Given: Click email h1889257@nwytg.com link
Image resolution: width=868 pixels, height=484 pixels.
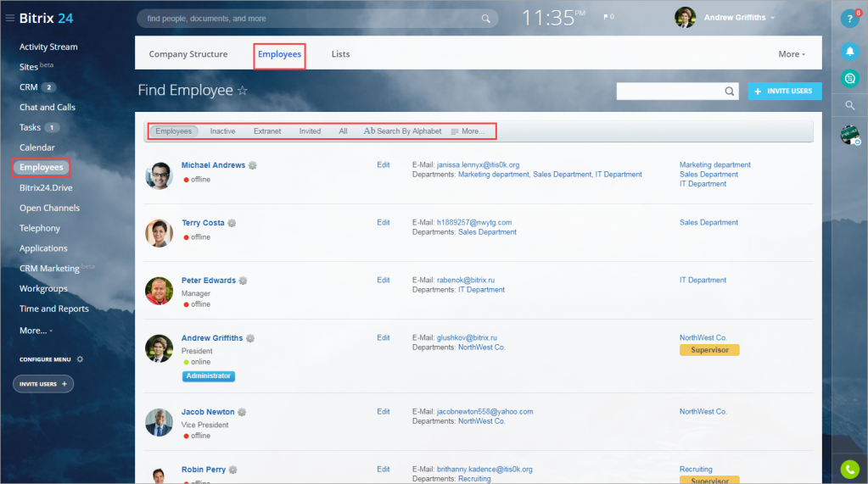Looking at the screenshot, I should (x=473, y=222).
